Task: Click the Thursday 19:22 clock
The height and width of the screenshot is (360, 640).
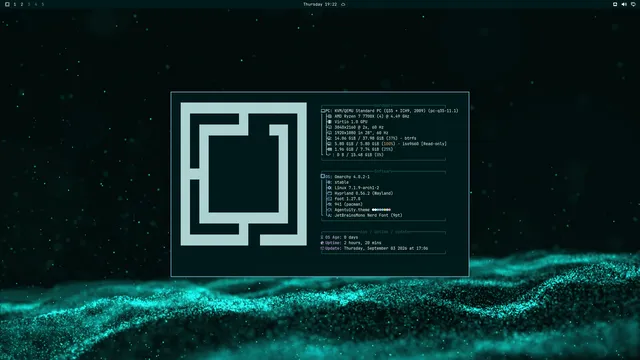Action: [320, 4]
